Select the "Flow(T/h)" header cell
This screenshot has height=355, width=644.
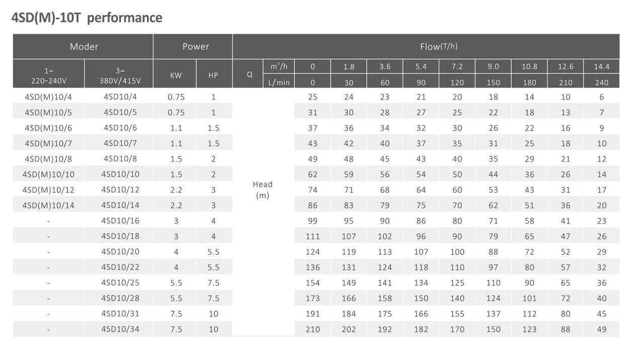point(438,47)
